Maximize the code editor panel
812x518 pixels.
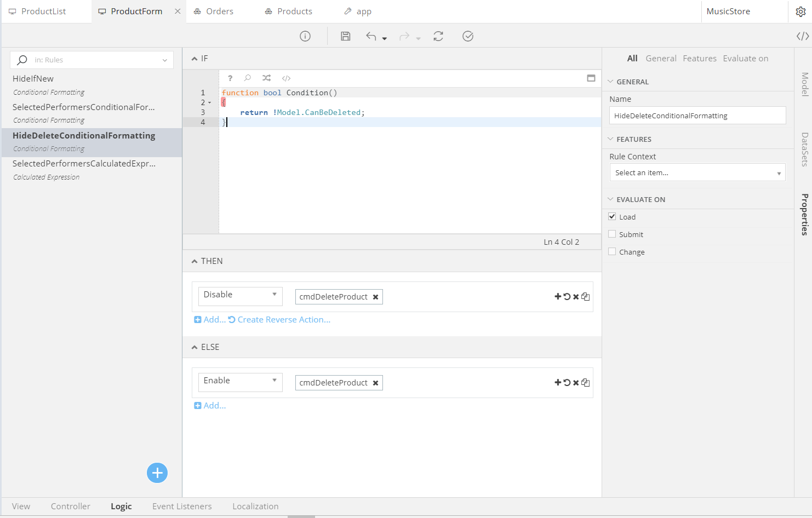(x=591, y=78)
